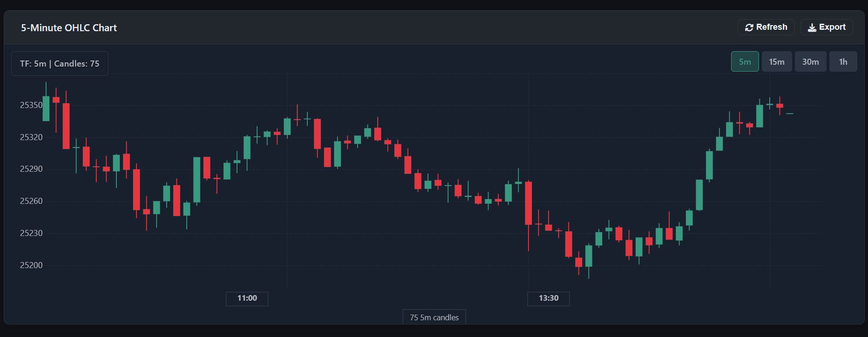The image size is (868, 337).
Task: Click the 25350 price axis label
Action: click(31, 105)
